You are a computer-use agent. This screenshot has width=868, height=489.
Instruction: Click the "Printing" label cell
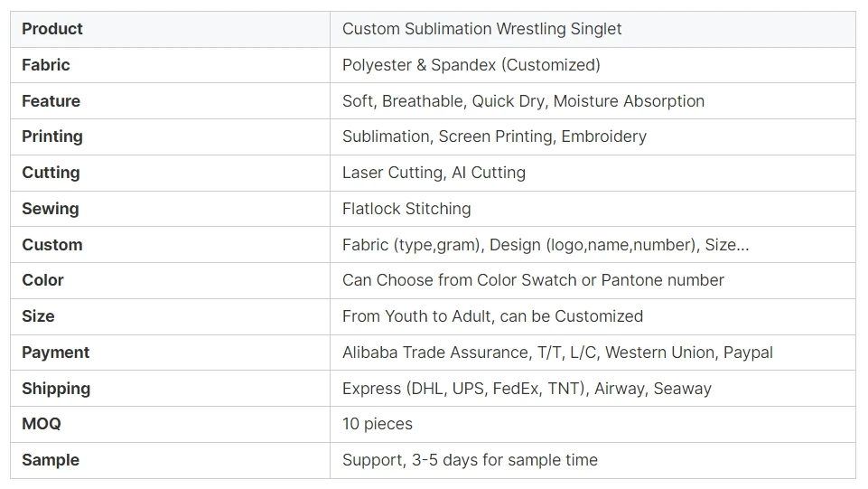52,136
